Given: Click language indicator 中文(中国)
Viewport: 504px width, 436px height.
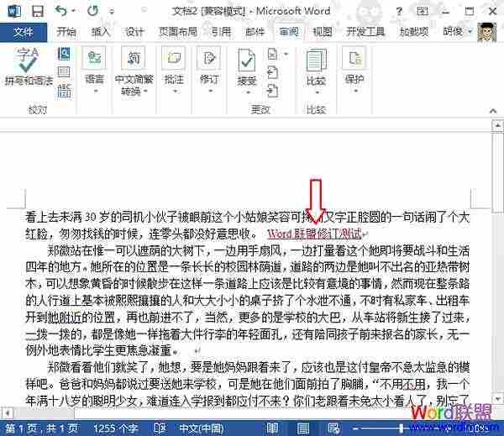Looking at the screenshot, I should (202, 428).
